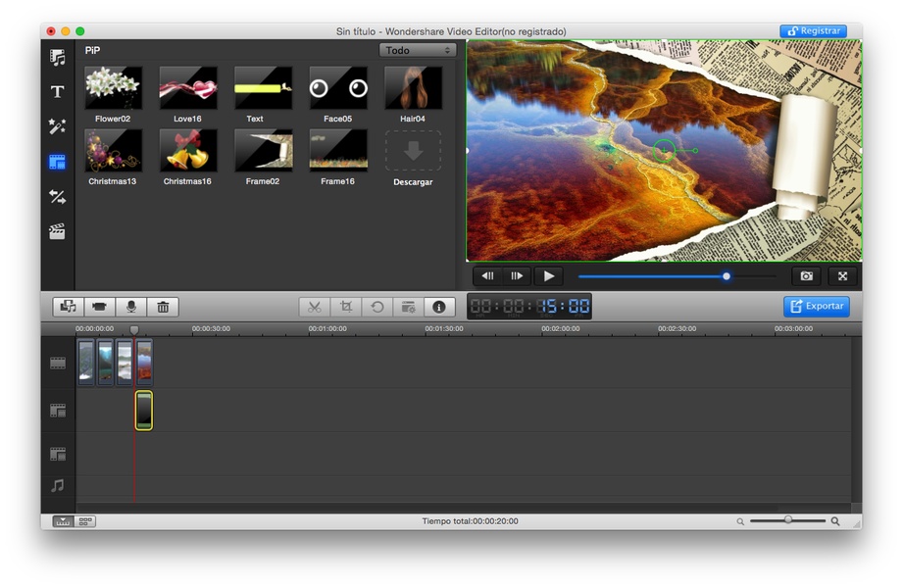This screenshot has width=903, height=588.
Task: Click the preview playback progress slider
Action: (677, 276)
